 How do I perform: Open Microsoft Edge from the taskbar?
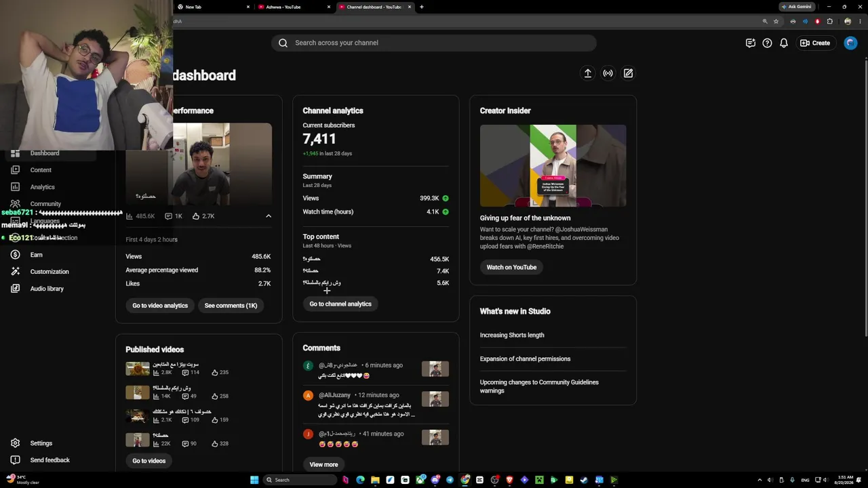(x=360, y=480)
